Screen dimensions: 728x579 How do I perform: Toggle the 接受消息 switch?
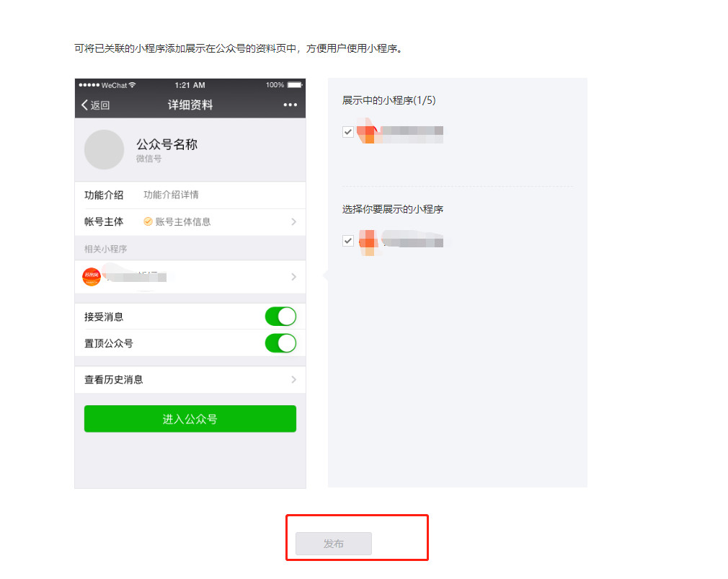[x=280, y=317]
